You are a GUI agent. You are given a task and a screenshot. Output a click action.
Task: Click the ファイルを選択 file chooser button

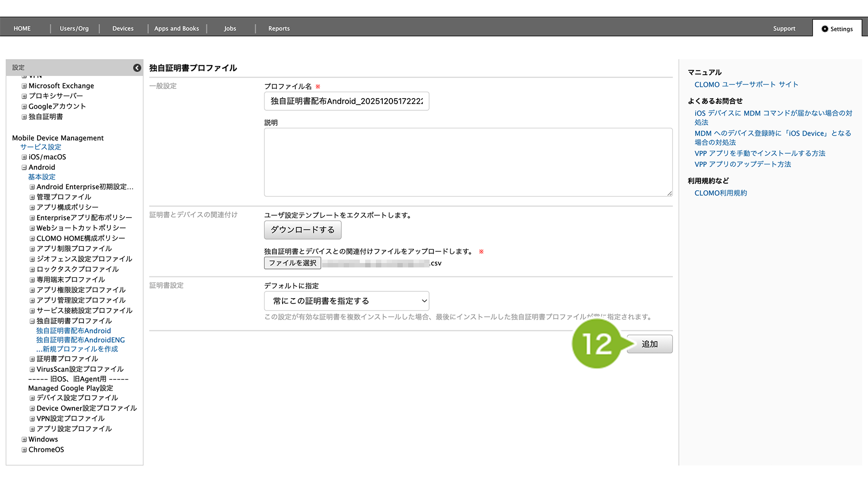pos(292,263)
